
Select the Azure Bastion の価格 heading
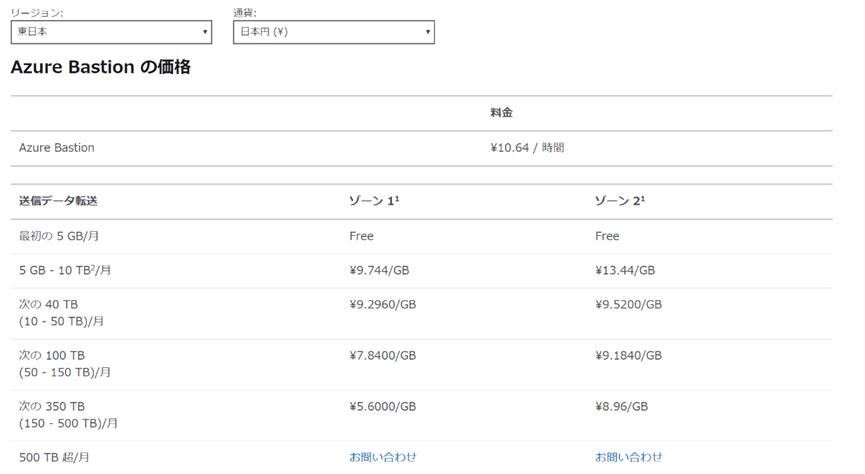click(x=100, y=67)
